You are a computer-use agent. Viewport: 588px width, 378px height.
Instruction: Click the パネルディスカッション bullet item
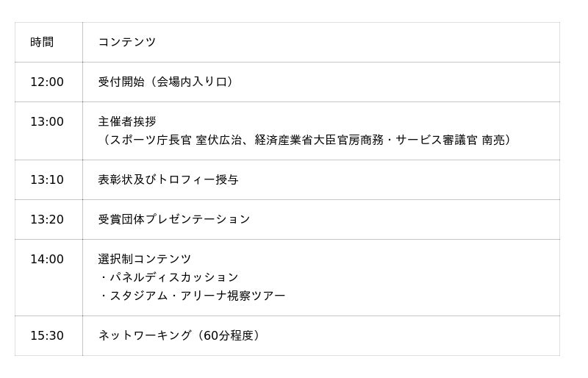tap(174, 277)
